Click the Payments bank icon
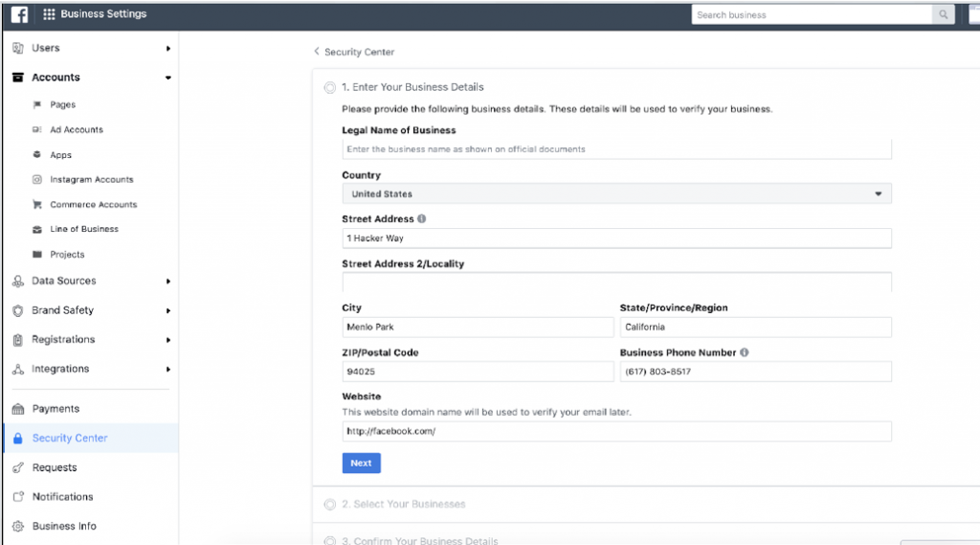 [x=18, y=409]
